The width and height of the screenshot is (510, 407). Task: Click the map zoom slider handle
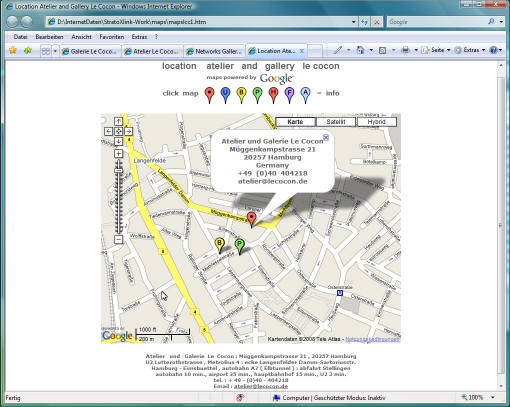coord(118,171)
